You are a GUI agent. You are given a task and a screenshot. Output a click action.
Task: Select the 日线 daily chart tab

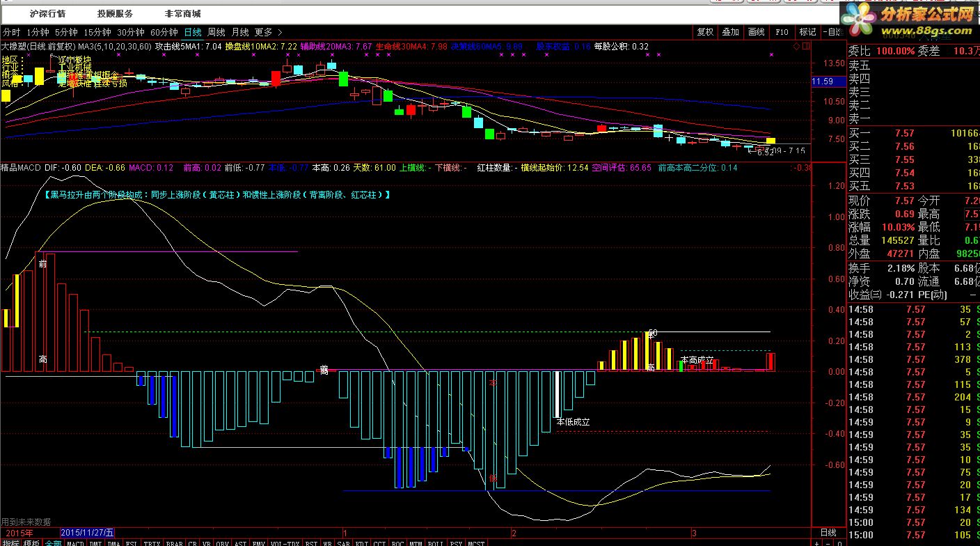pos(192,32)
